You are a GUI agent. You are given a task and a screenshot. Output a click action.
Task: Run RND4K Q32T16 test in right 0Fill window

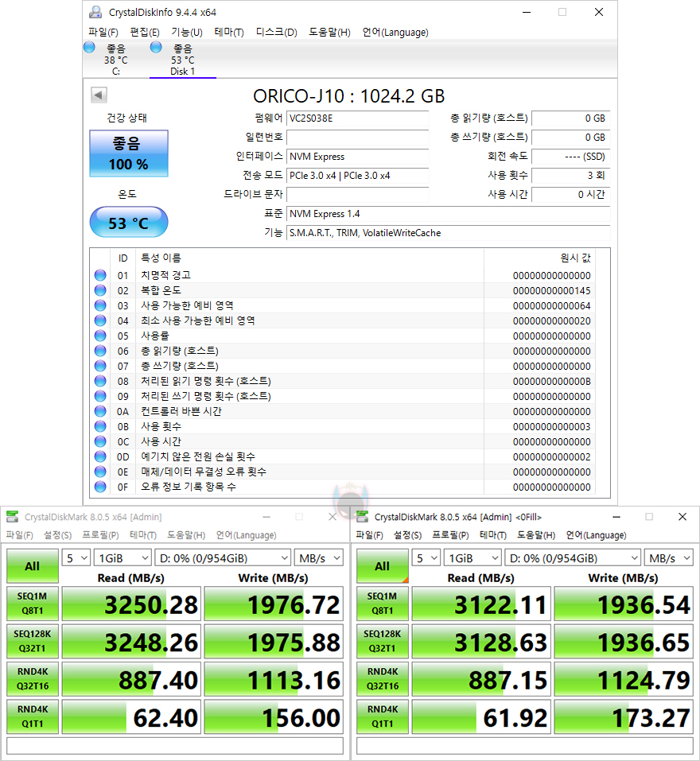[383, 679]
